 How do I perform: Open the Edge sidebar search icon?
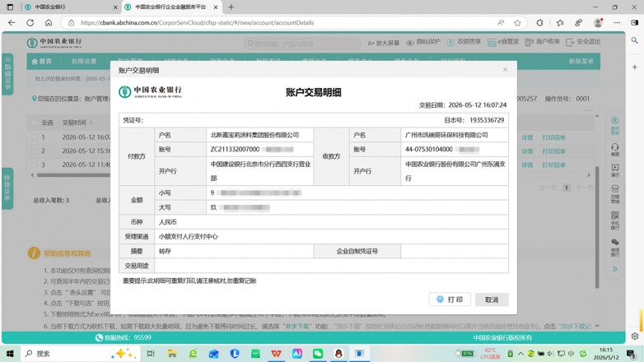(635, 40)
